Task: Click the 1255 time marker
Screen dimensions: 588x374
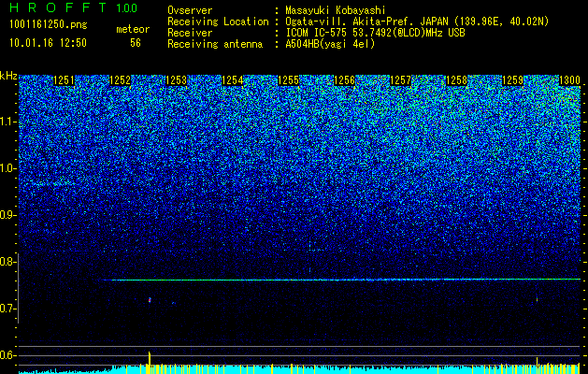Action: click(x=288, y=80)
